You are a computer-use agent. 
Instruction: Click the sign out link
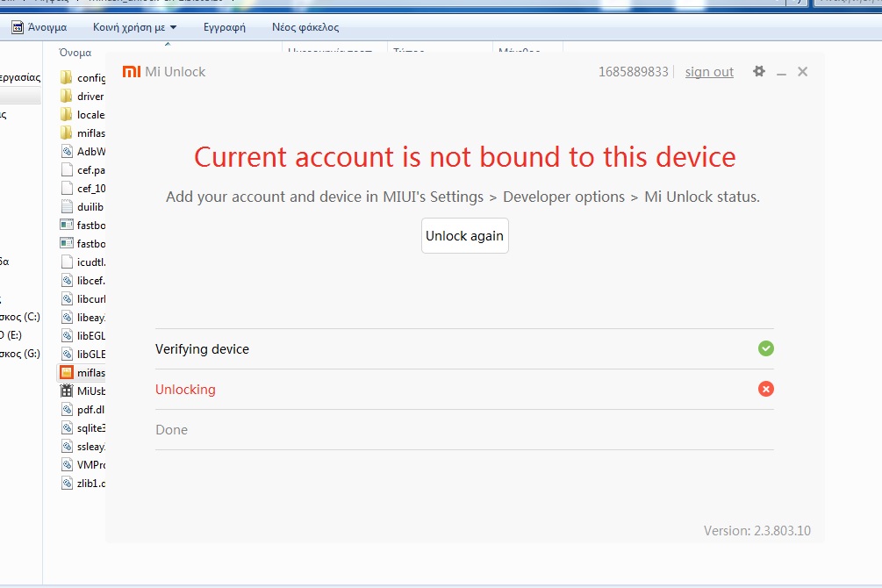click(709, 72)
